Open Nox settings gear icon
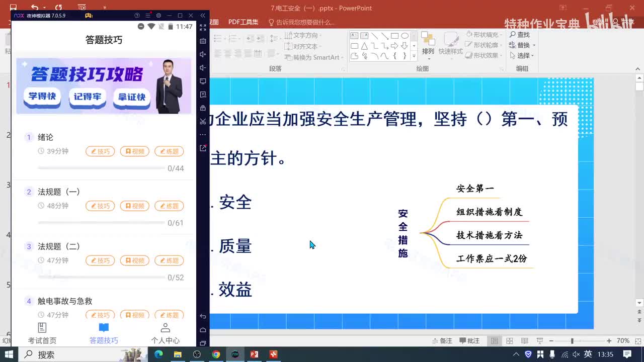This screenshot has height=362, width=644. click(158, 16)
